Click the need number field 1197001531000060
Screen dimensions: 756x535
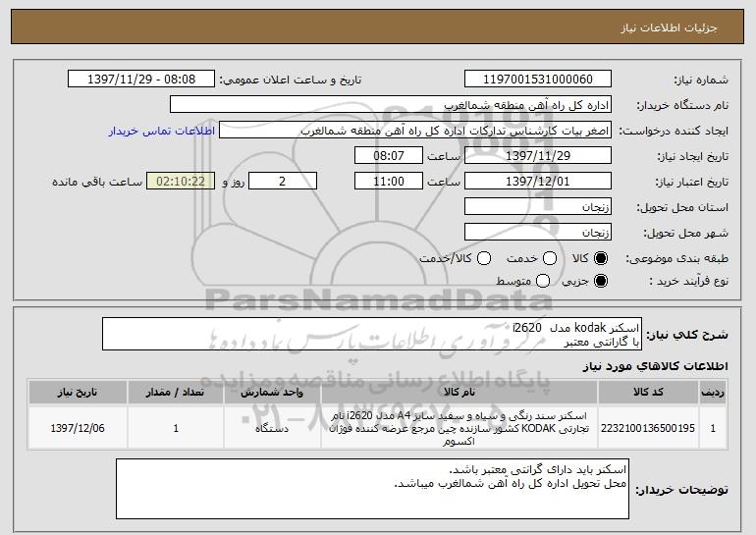[538, 80]
